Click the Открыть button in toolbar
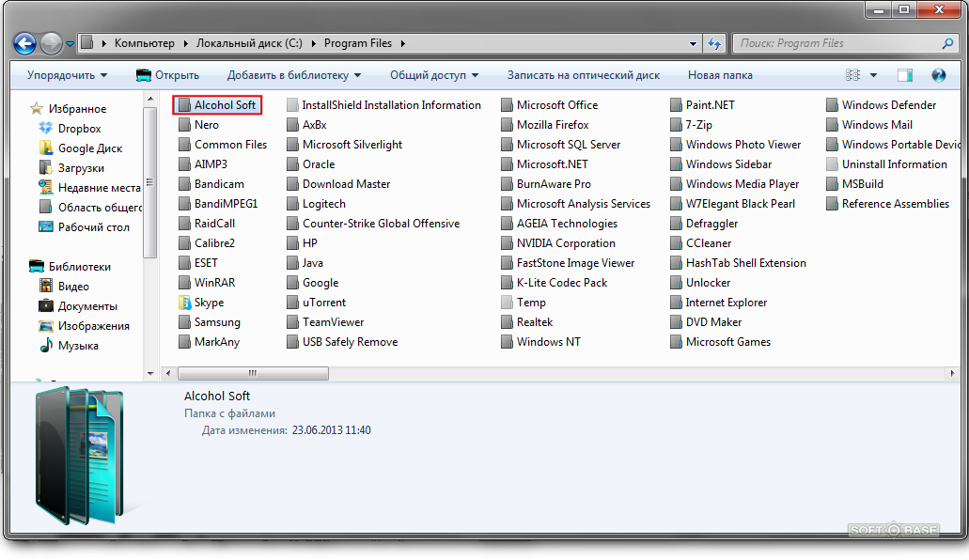 click(x=168, y=75)
